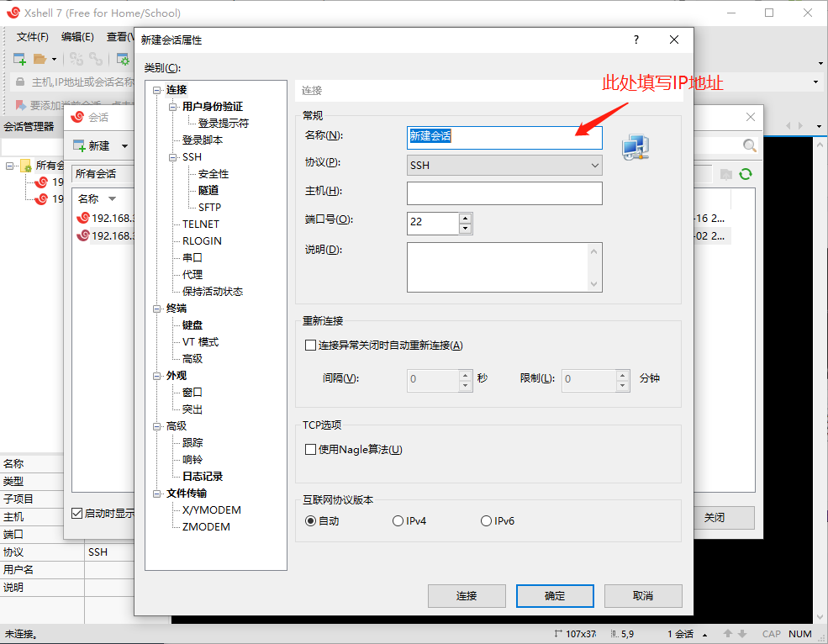Click the open folder icon in main toolbar

40,59
